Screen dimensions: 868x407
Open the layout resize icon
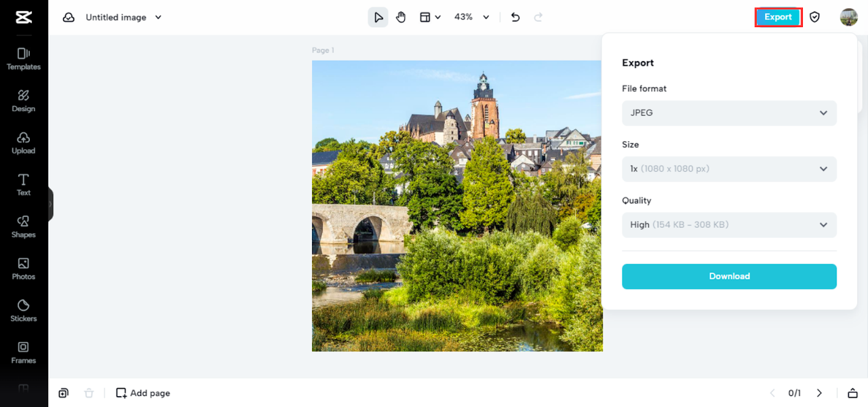[425, 18]
